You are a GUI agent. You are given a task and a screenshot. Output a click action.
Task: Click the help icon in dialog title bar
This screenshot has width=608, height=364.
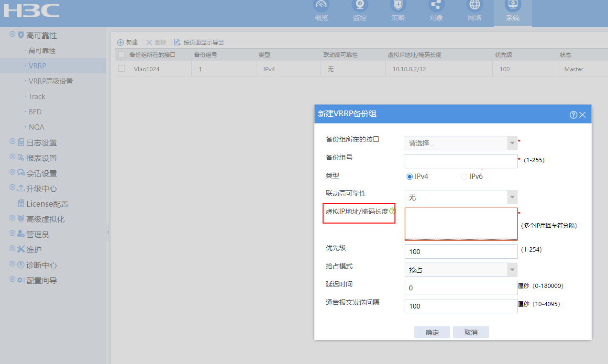point(573,115)
